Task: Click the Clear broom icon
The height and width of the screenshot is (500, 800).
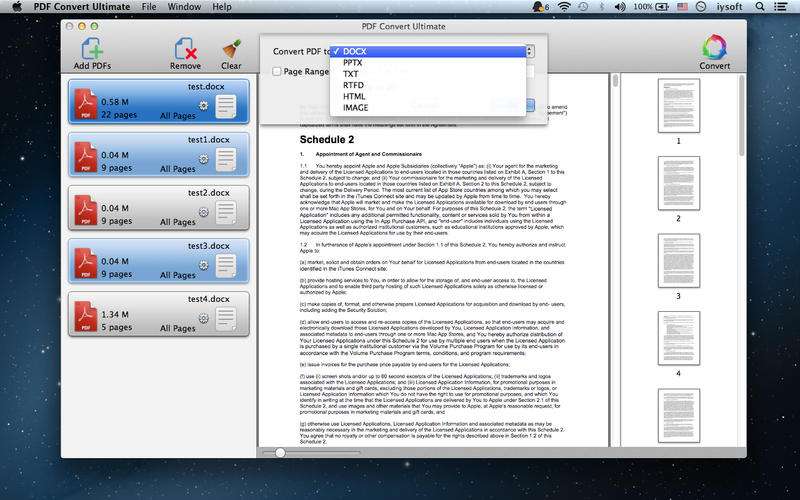Action: click(x=231, y=50)
